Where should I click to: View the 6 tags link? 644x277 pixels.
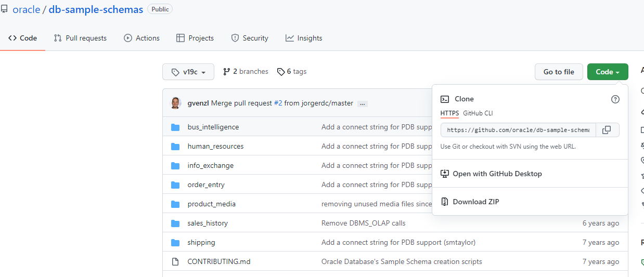pos(292,72)
